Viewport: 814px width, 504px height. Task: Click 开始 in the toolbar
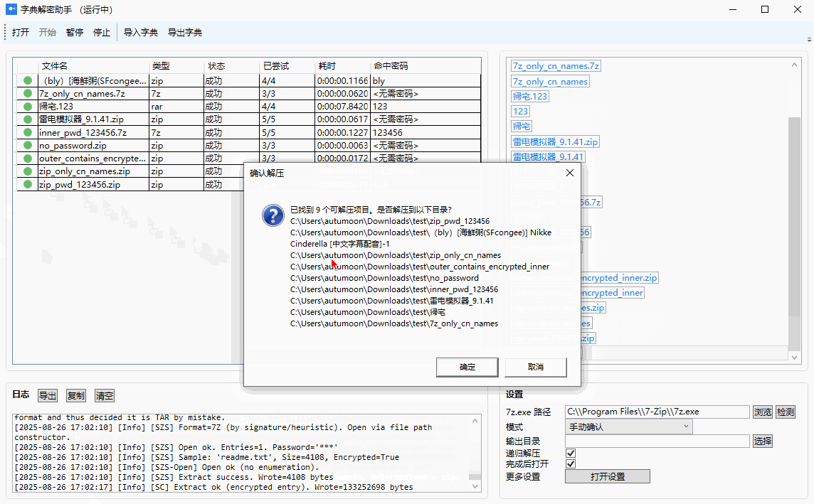coord(47,32)
